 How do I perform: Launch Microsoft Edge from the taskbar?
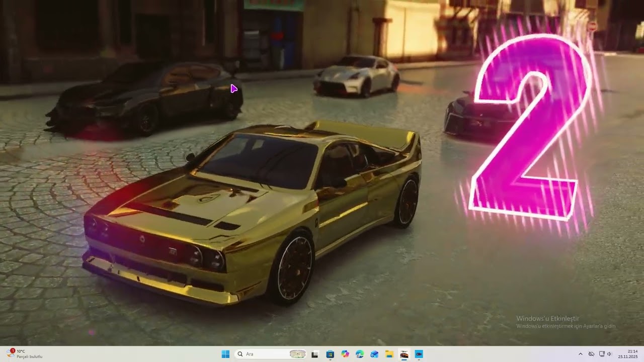click(360, 354)
